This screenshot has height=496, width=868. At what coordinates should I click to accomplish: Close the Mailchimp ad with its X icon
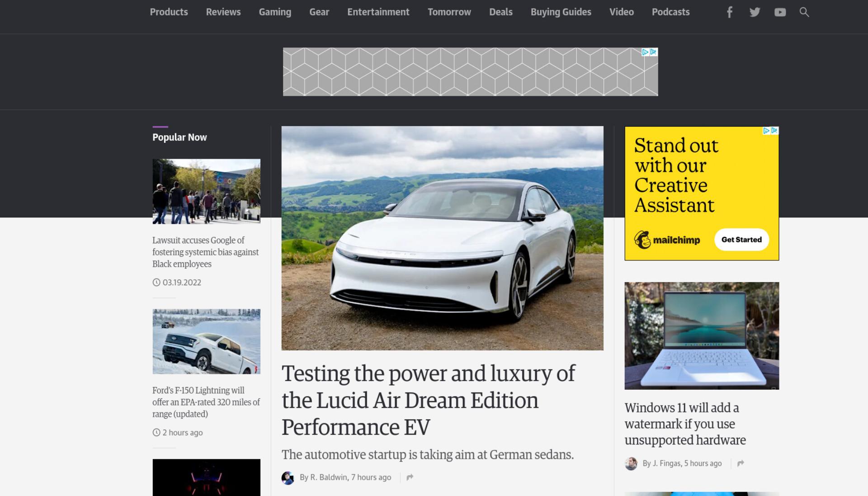point(774,131)
